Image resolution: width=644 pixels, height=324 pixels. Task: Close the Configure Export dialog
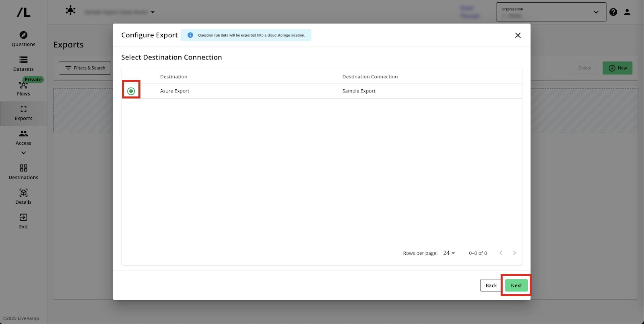tap(518, 35)
